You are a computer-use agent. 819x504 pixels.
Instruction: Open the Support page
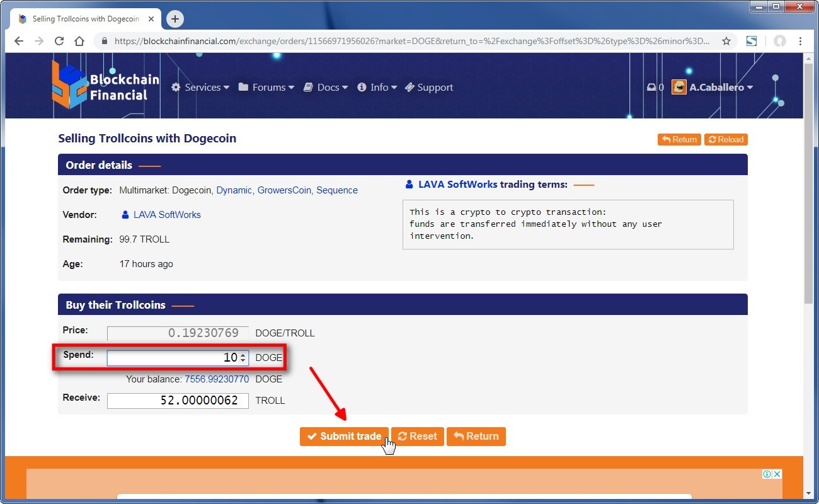[x=429, y=88]
